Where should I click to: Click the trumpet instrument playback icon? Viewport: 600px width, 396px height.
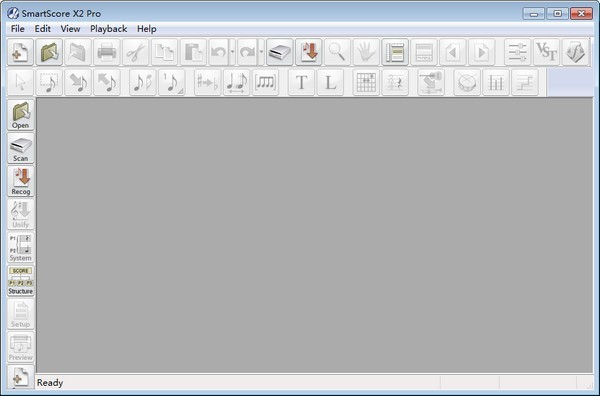[431, 82]
